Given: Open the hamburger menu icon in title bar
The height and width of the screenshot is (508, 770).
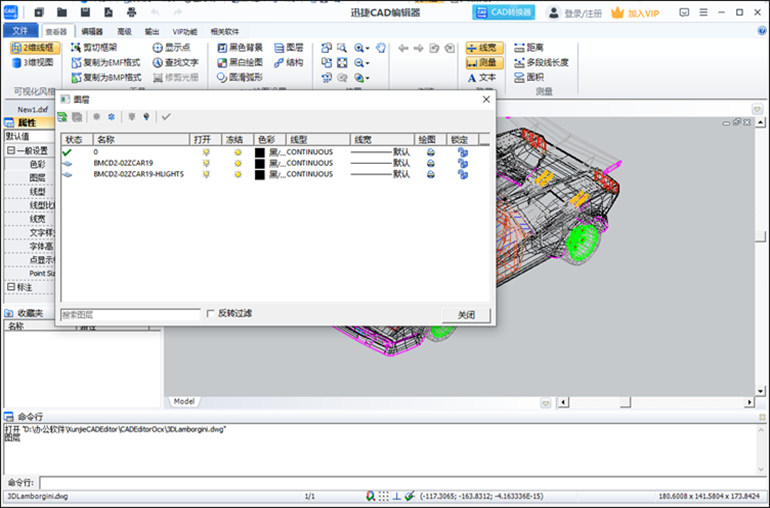Looking at the screenshot, I should 704,12.
